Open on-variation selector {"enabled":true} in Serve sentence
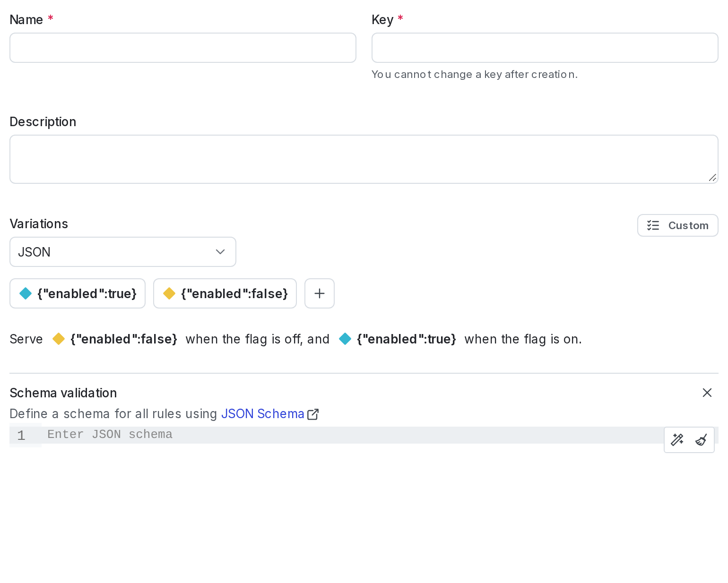 pyautogui.click(x=398, y=339)
